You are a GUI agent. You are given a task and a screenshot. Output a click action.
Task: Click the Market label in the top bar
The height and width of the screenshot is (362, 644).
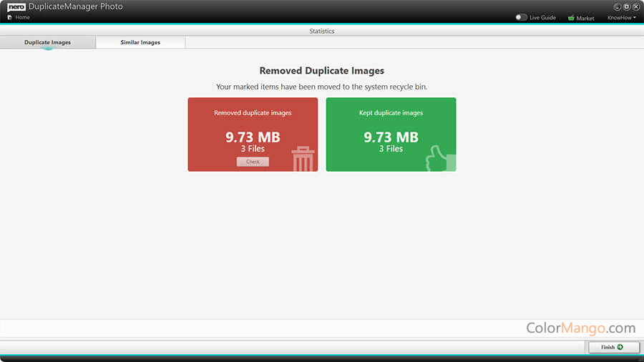point(585,18)
